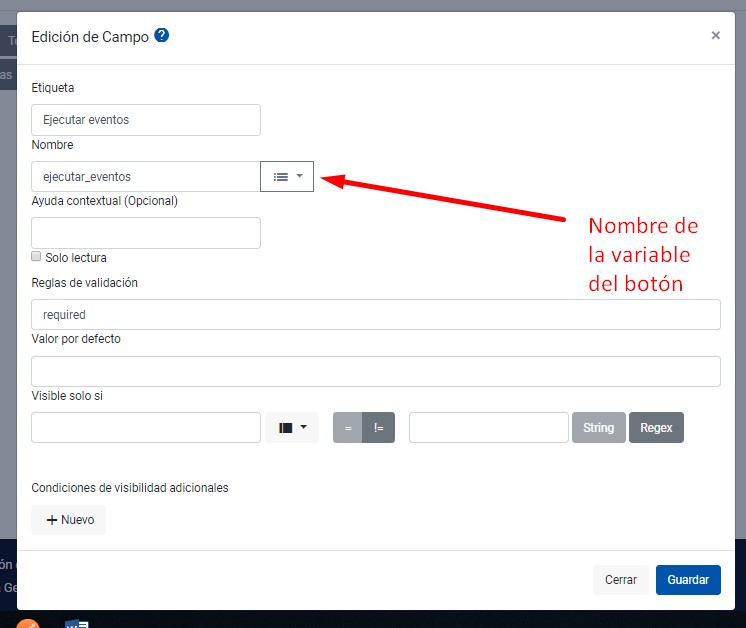Viewport: 746px width, 628px height.
Task: Dismiss the dialog with Cerrar
Action: [620, 579]
